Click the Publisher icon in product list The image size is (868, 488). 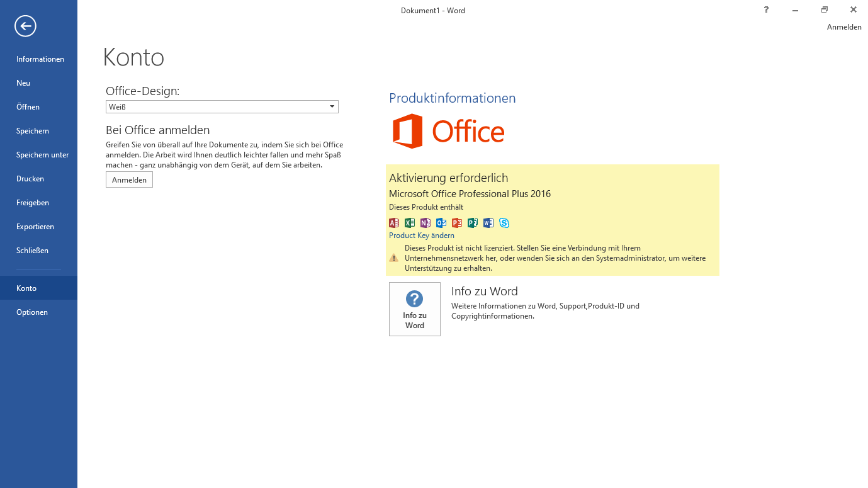coord(473,223)
